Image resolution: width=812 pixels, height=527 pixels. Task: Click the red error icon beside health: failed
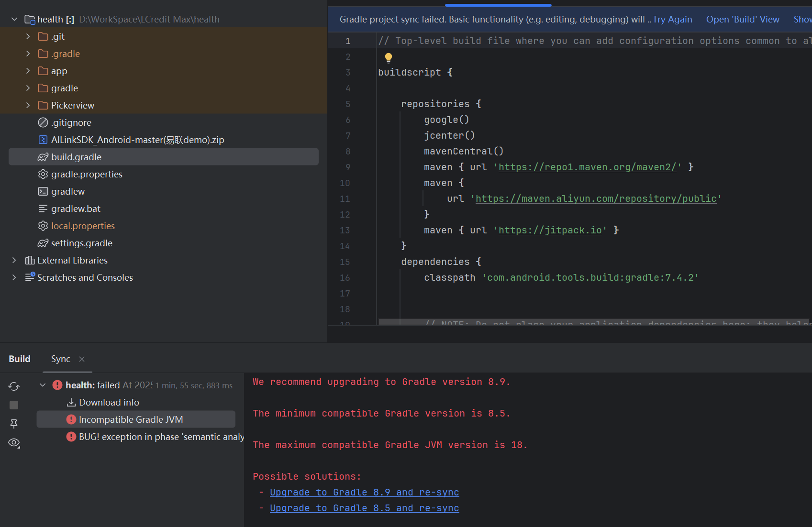click(x=57, y=385)
